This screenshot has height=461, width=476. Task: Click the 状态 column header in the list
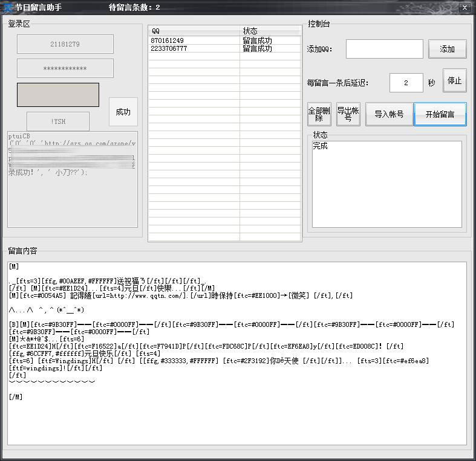point(270,31)
